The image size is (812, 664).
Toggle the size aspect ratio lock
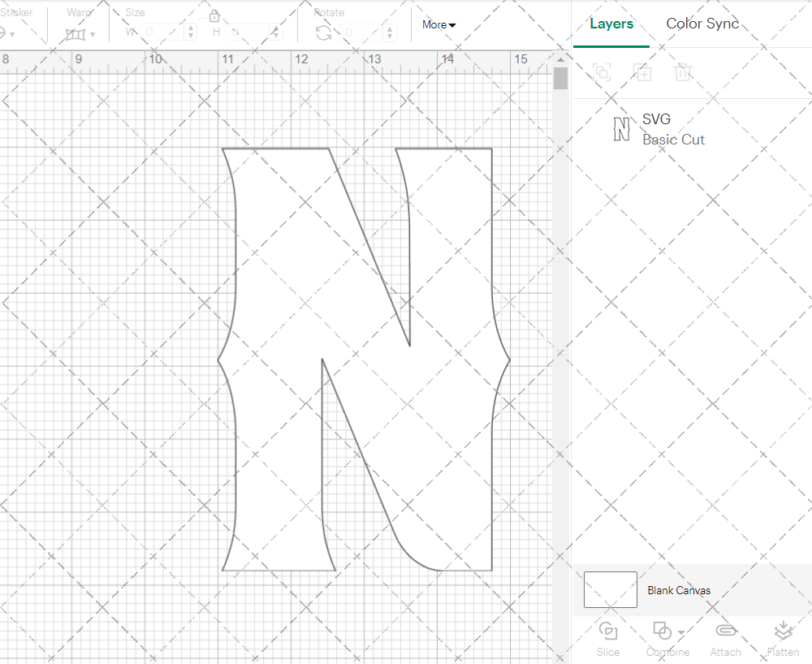214,15
